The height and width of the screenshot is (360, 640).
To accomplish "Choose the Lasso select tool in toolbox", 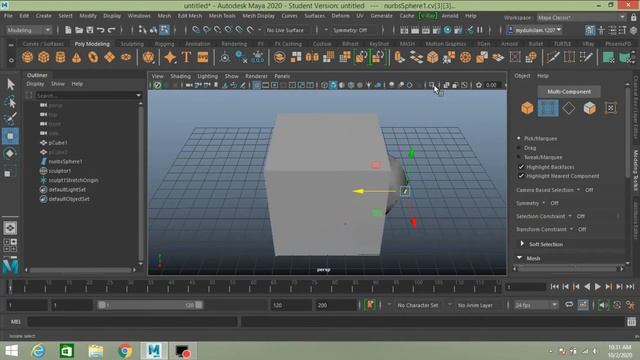I will [11, 102].
